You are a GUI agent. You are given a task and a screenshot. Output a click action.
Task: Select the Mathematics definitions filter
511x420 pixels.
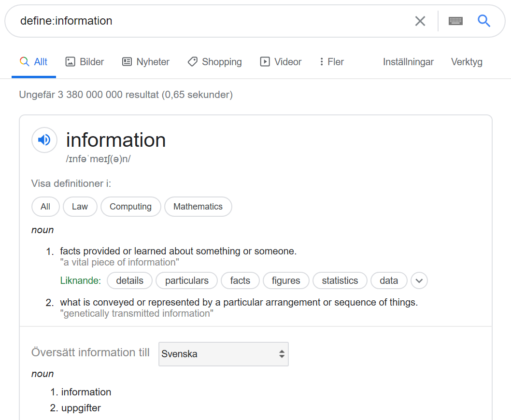198,207
